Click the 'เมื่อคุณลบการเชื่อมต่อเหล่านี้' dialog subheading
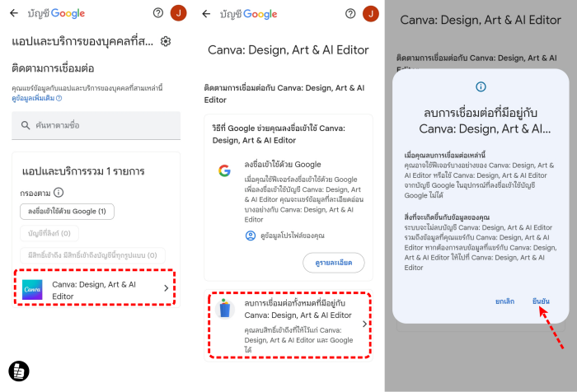Viewport: 577px width, 392px height. point(445,155)
